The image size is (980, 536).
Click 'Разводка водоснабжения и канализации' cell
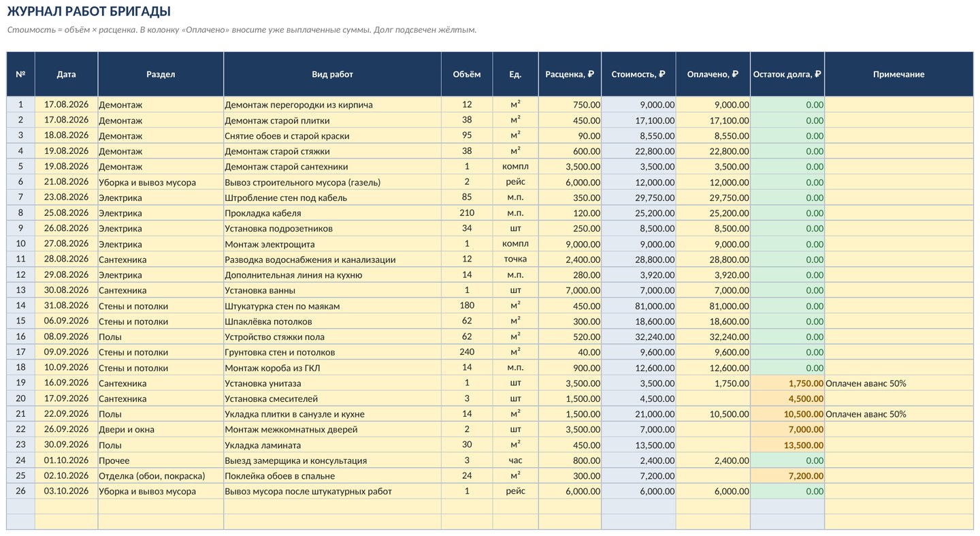tap(332, 259)
